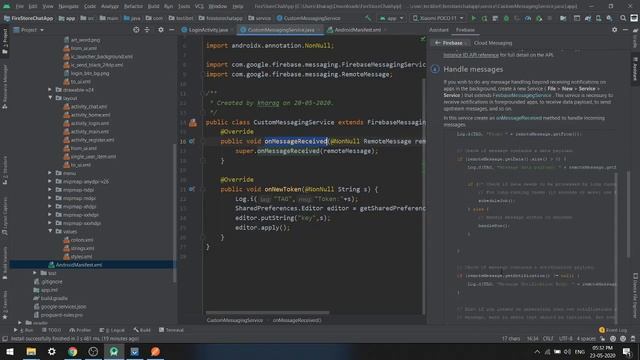Image resolution: width=640 pixels, height=360 pixels.
Task: Go back using the Firebase arrow button
Action: coord(449,43)
